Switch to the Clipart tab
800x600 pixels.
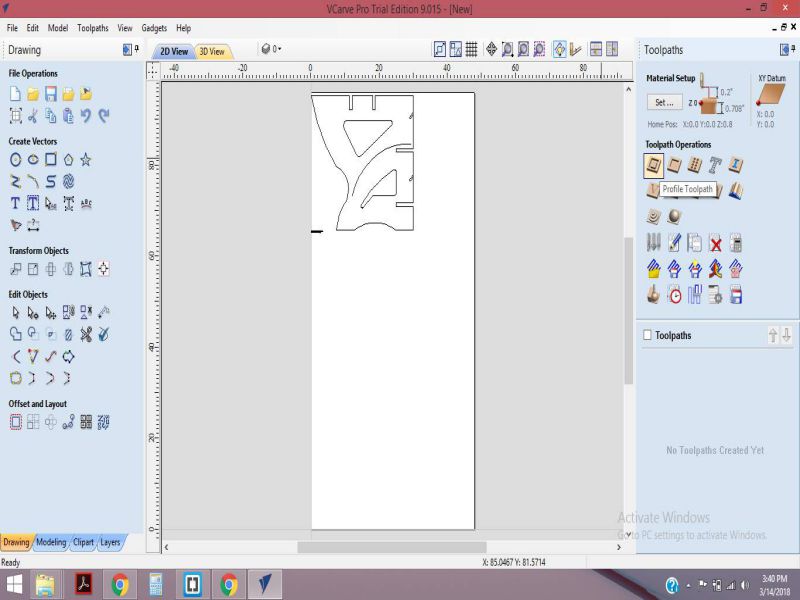pos(83,542)
